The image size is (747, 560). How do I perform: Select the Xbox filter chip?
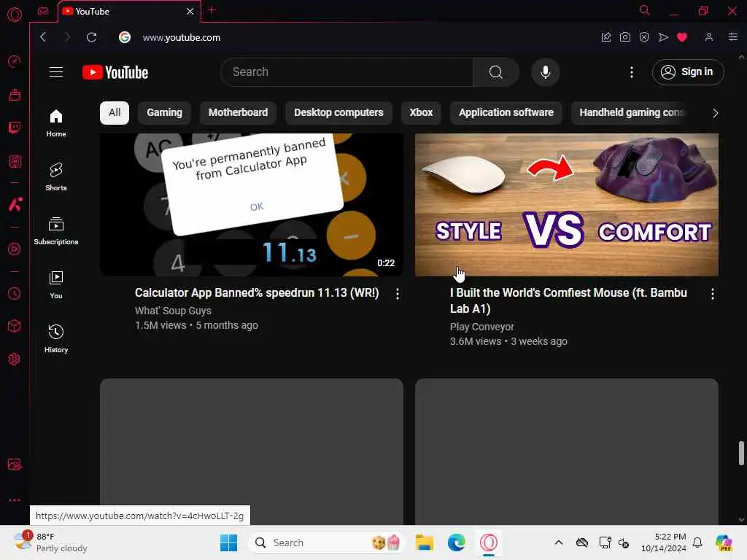point(421,113)
